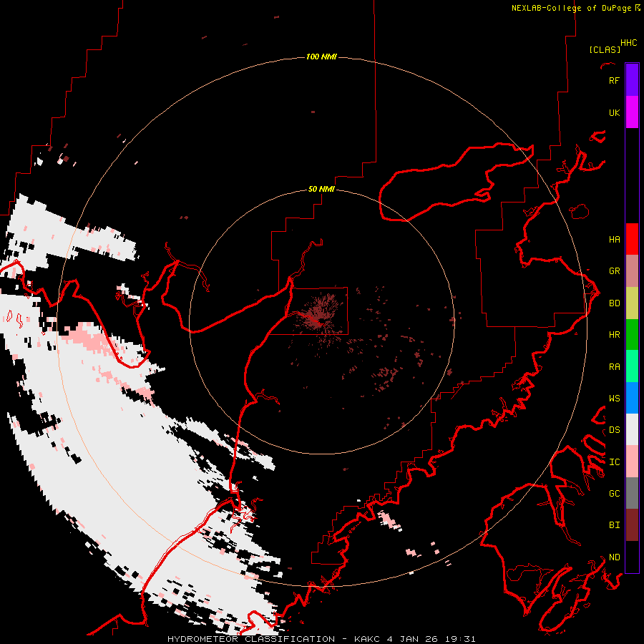Click the [CLAS] legend header

point(605,49)
